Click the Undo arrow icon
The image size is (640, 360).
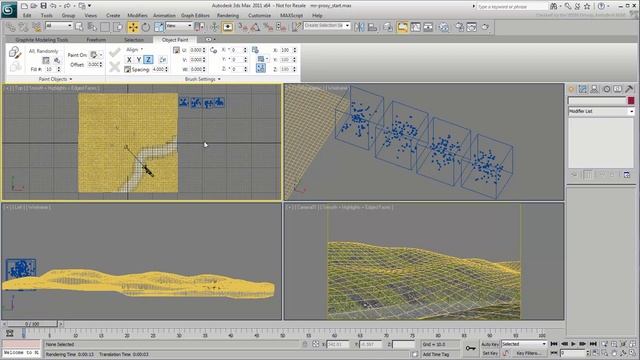(x=53, y=6)
